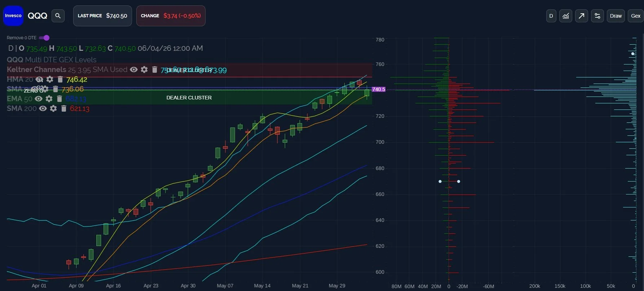Click the left dot on GEX histogram marker

point(440,182)
